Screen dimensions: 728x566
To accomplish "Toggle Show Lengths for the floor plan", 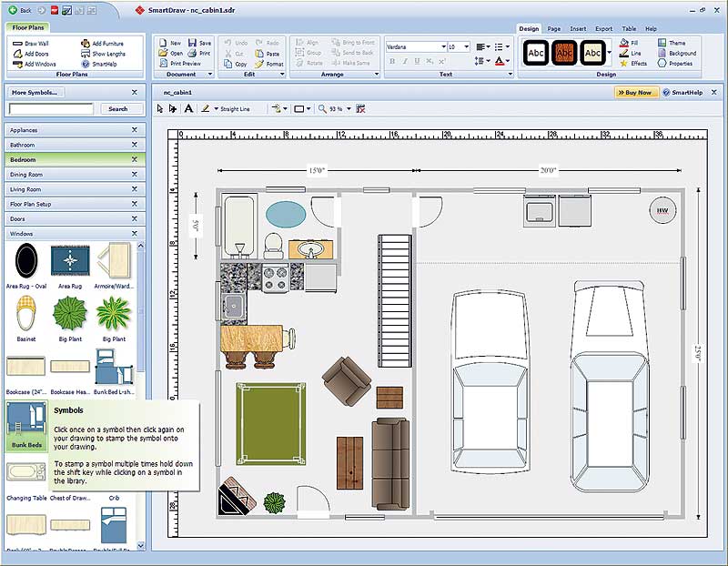I will click(x=103, y=54).
